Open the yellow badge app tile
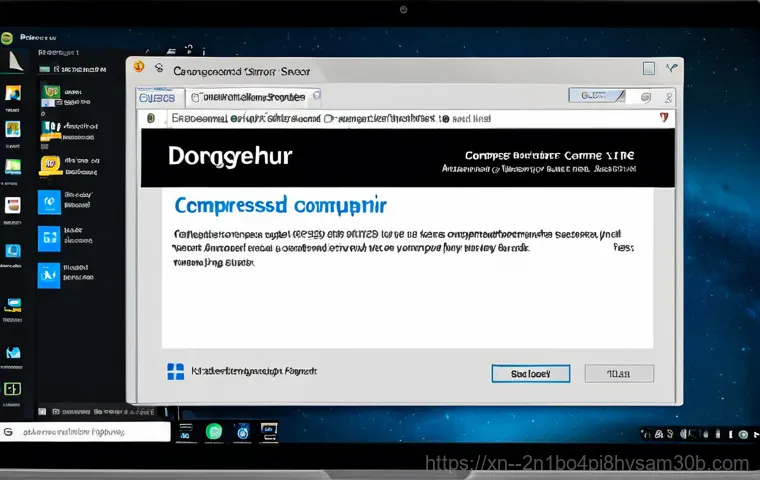760x480 pixels. 50,165
